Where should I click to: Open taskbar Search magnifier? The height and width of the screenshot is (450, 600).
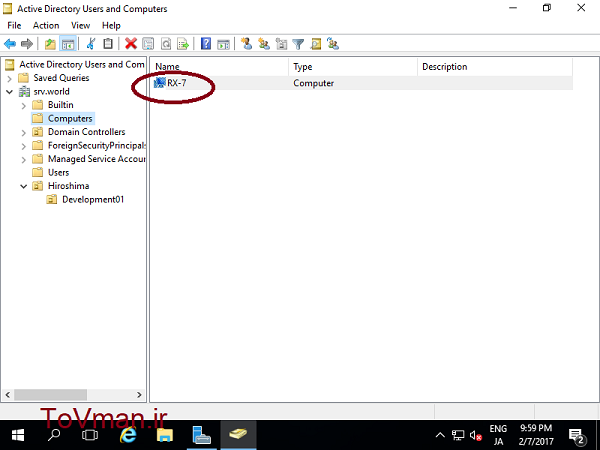54,435
